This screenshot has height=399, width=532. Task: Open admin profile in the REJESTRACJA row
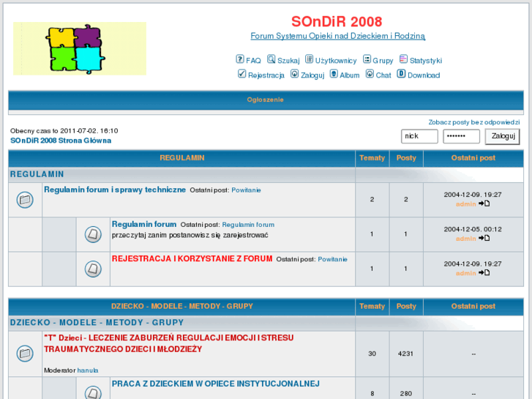coord(466,273)
